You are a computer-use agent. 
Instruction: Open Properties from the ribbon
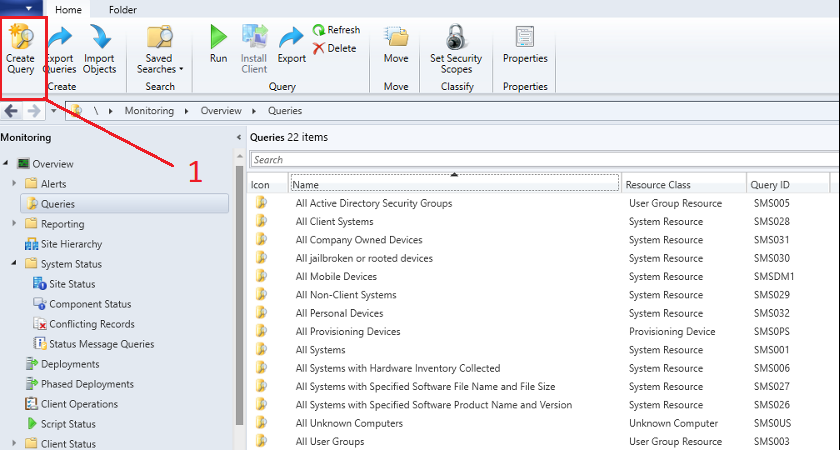525,44
